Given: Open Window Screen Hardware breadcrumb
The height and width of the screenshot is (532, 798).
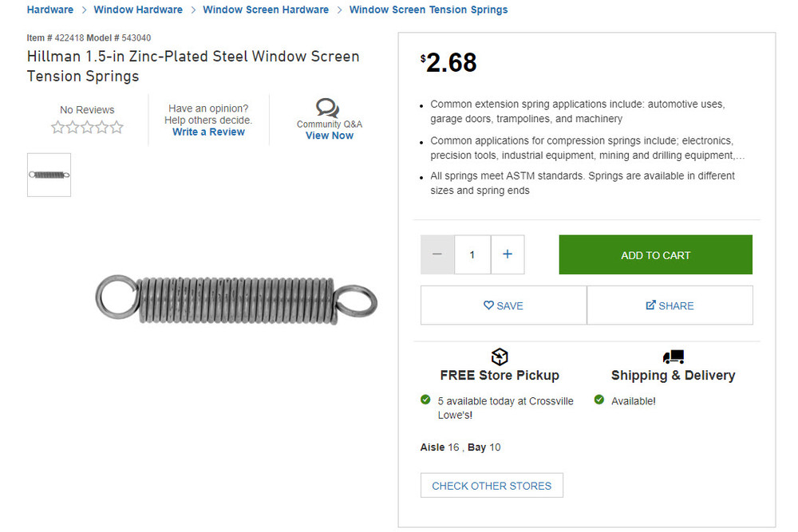Looking at the screenshot, I should 266,10.
